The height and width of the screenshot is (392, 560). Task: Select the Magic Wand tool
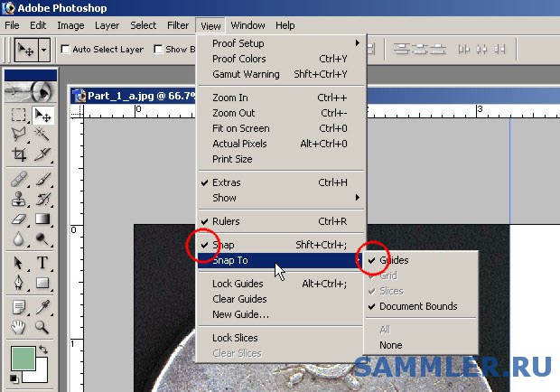[x=42, y=135]
